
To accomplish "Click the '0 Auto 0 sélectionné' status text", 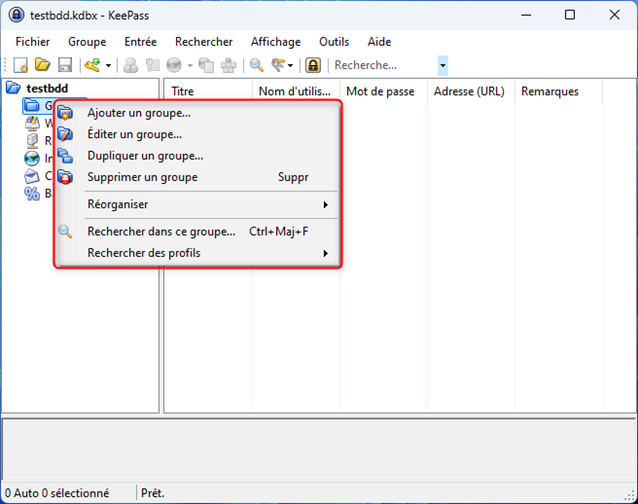I will point(57,493).
